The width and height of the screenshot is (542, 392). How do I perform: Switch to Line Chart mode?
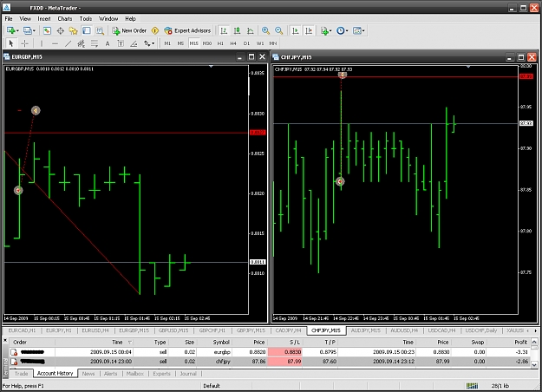(x=251, y=30)
